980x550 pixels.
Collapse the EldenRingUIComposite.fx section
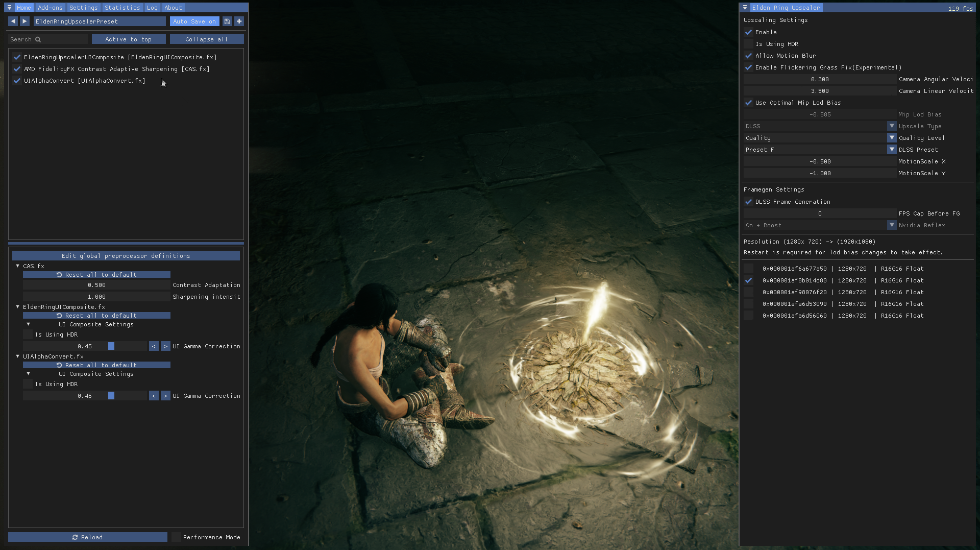(18, 307)
